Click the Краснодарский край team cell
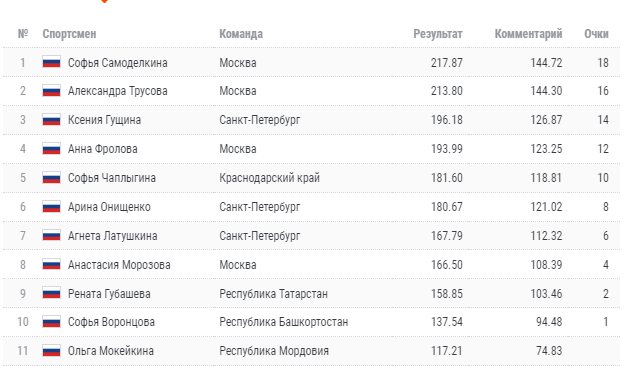Screen dimensions: 628x376 click(270, 178)
